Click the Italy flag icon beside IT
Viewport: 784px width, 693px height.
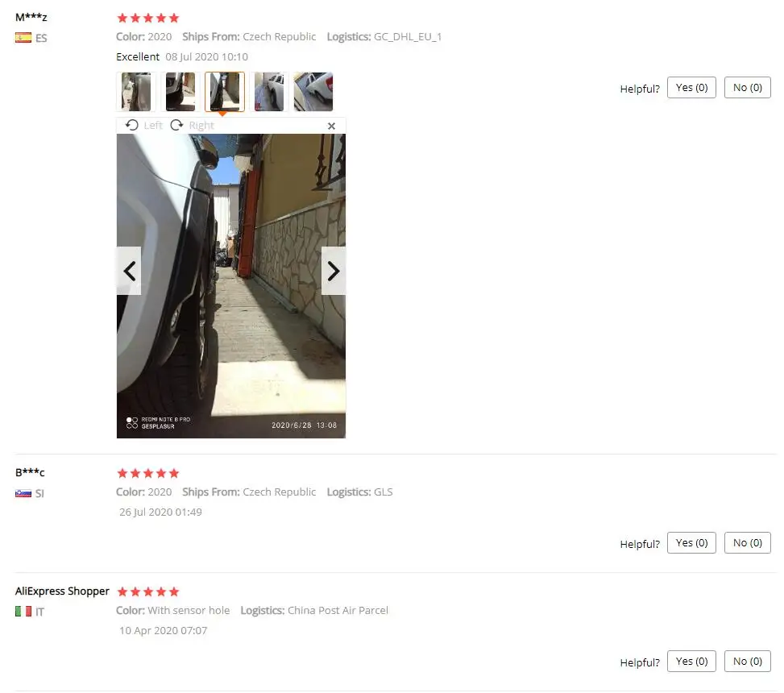(x=23, y=612)
